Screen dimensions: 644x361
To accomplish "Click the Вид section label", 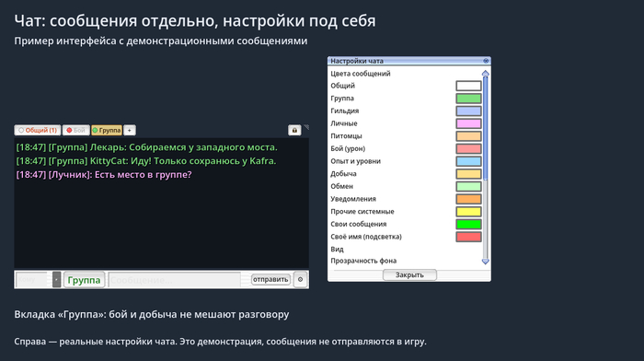I will [338, 250].
